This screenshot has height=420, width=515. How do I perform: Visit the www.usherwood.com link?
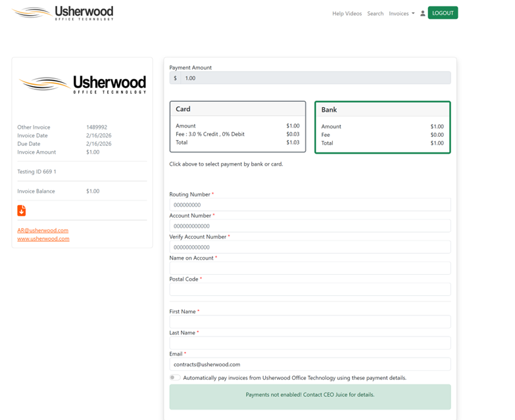tap(43, 239)
